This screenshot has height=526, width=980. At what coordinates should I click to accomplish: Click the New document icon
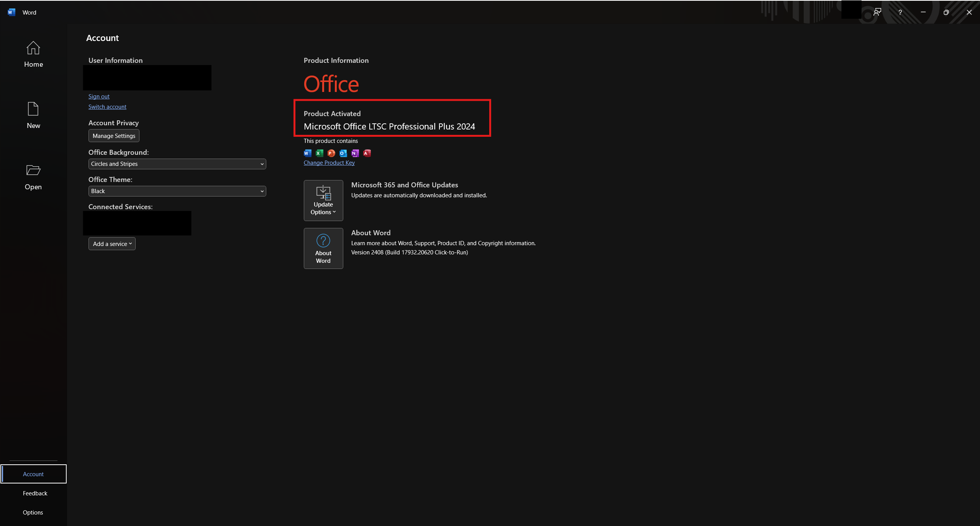click(33, 109)
